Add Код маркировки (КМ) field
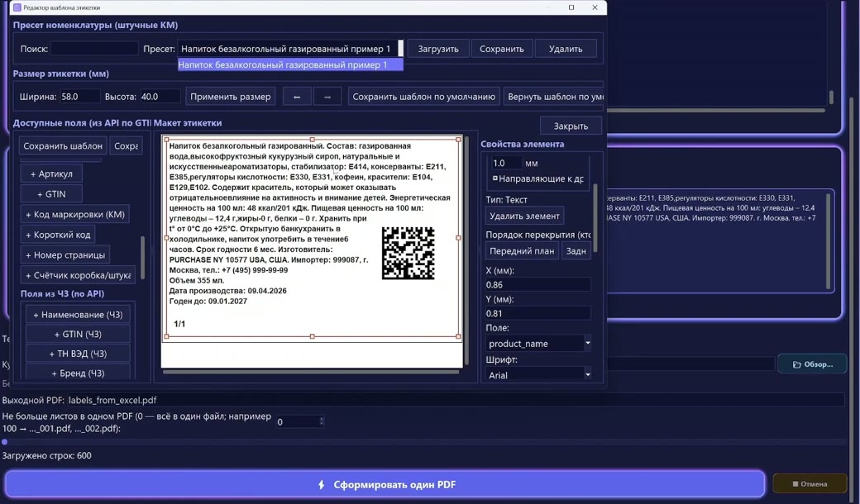The image size is (860, 504). click(75, 214)
